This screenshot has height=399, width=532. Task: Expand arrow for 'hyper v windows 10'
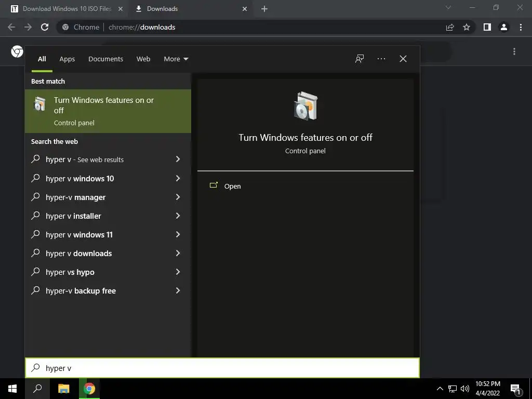pyautogui.click(x=178, y=178)
